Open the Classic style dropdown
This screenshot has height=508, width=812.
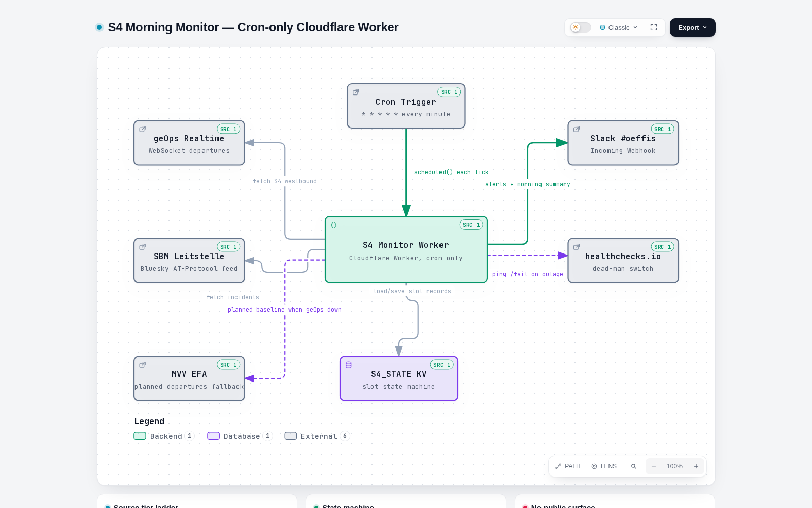click(619, 27)
